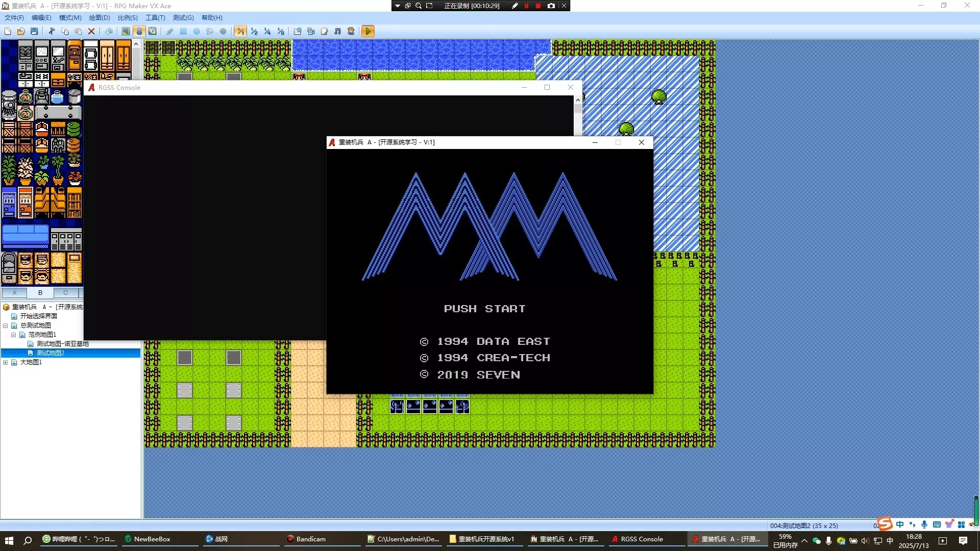Screen dimensions: 980x551
Task: Click the Playtest green arrow button
Action: click(x=367, y=31)
